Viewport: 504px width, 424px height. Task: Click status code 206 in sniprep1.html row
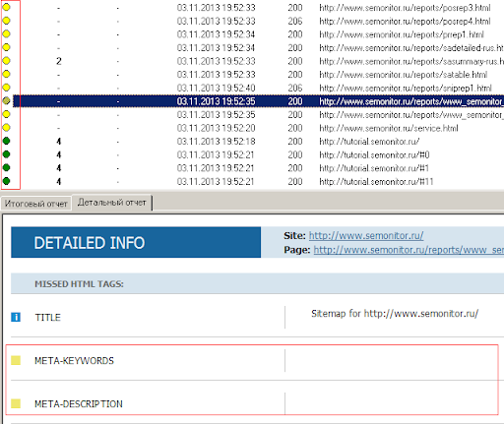click(x=295, y=88)
